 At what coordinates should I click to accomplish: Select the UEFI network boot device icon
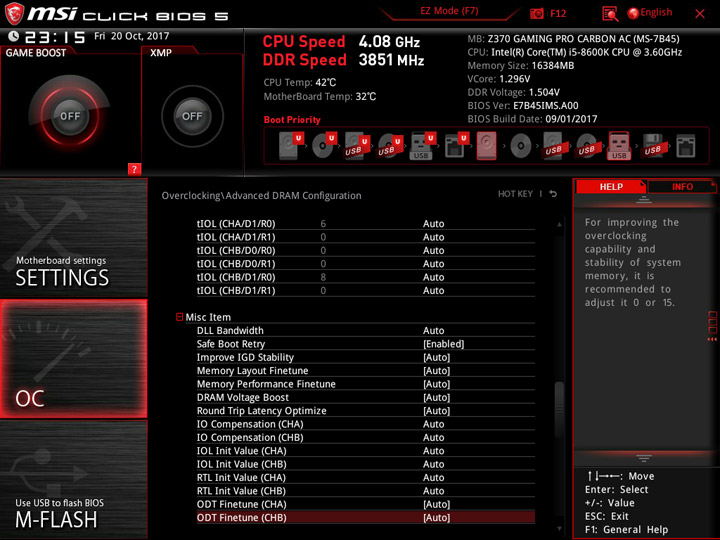click(456, 146)
